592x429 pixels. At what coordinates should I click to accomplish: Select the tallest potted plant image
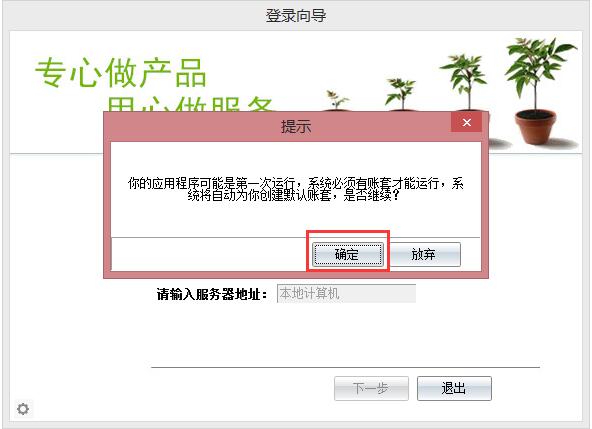point(536,91)
